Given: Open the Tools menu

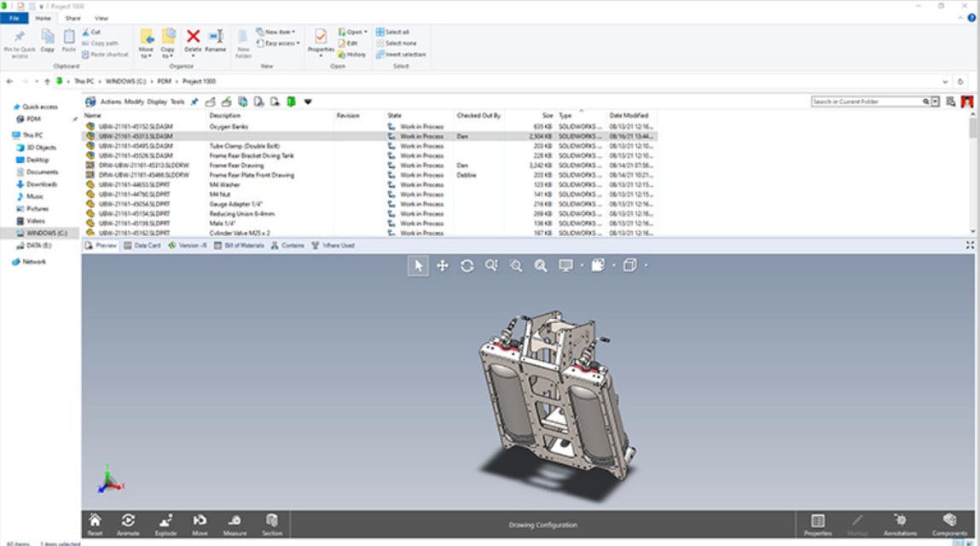Looking at the screenshot, I should pyautogui.click(x=177, y=102).
